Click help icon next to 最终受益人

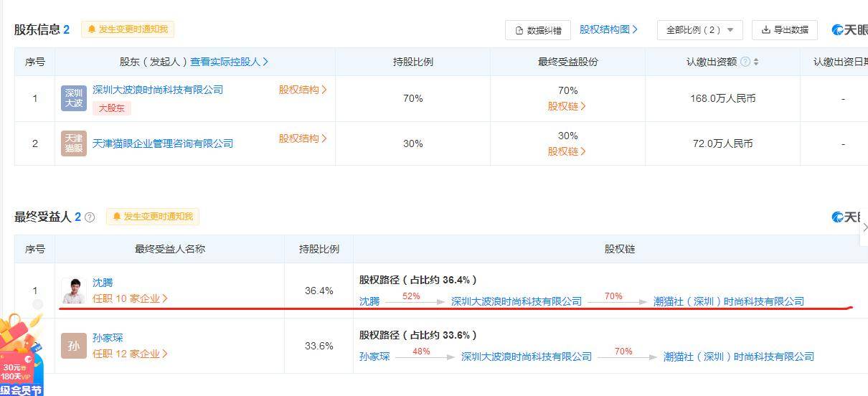point(90,217)
